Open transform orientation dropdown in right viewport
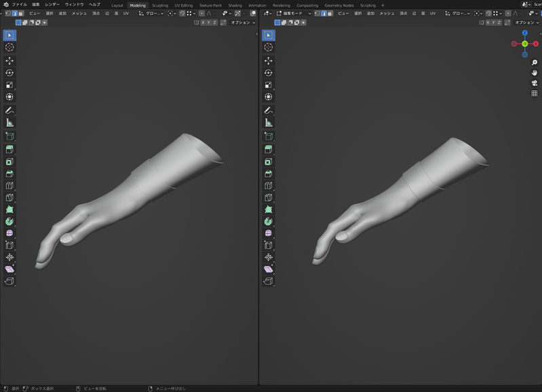 pyautogui.click(x=457, y=14)
